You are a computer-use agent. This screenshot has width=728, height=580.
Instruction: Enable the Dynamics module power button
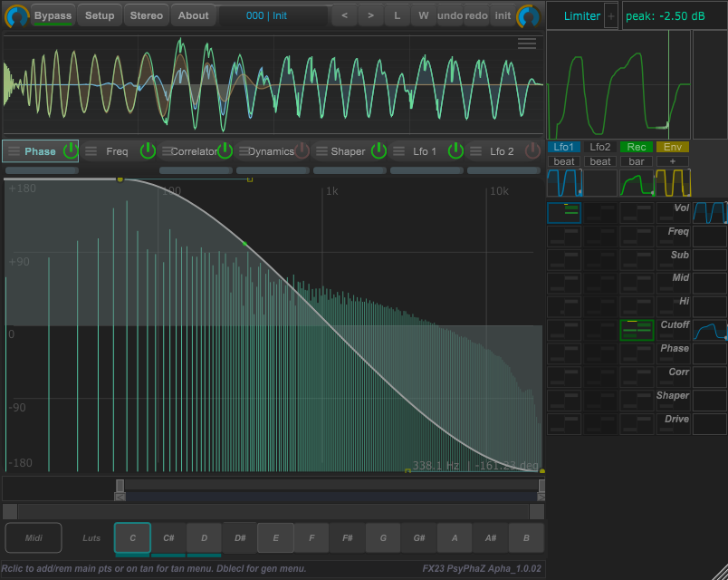[x=302, y=151]
